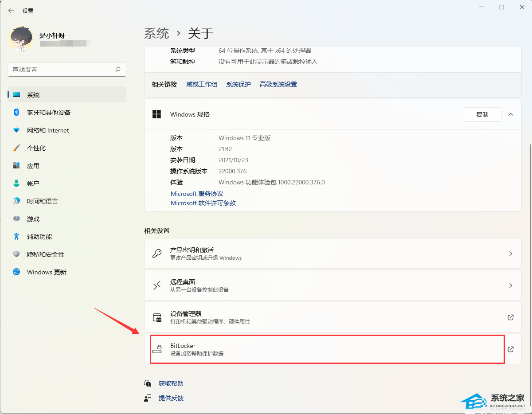Select 应用 in the sidebar
This screenshot has height=414, width=532.
coord(33,166)
